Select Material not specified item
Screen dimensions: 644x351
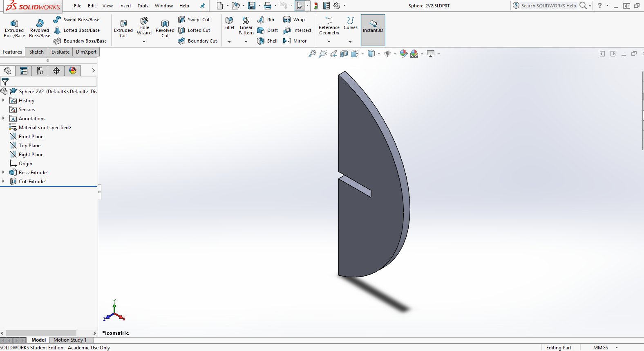pyautogui.click(x=40, y=128)
